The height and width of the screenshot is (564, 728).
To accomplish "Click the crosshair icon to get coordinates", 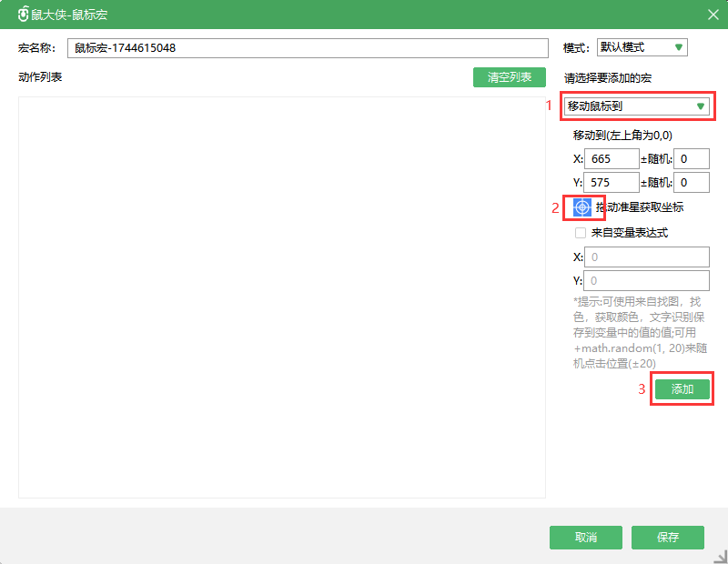I will pyautogui.click(x=582, y=207).
